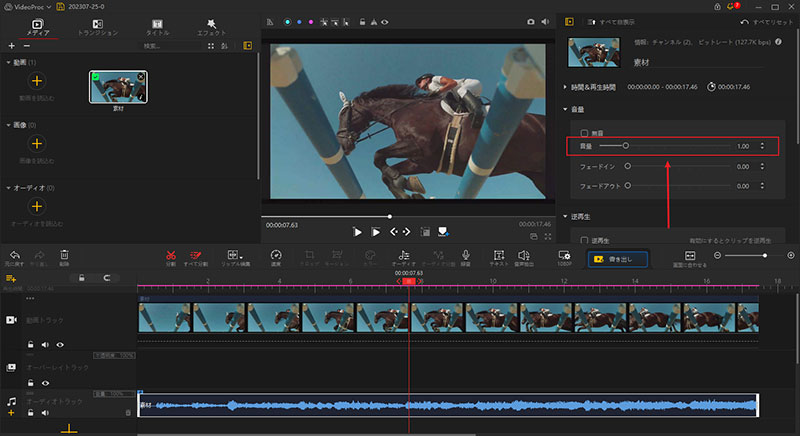This screenshot has height=436, width=800.
Task: Toggle the video track lock
Action: coord(31,345)
